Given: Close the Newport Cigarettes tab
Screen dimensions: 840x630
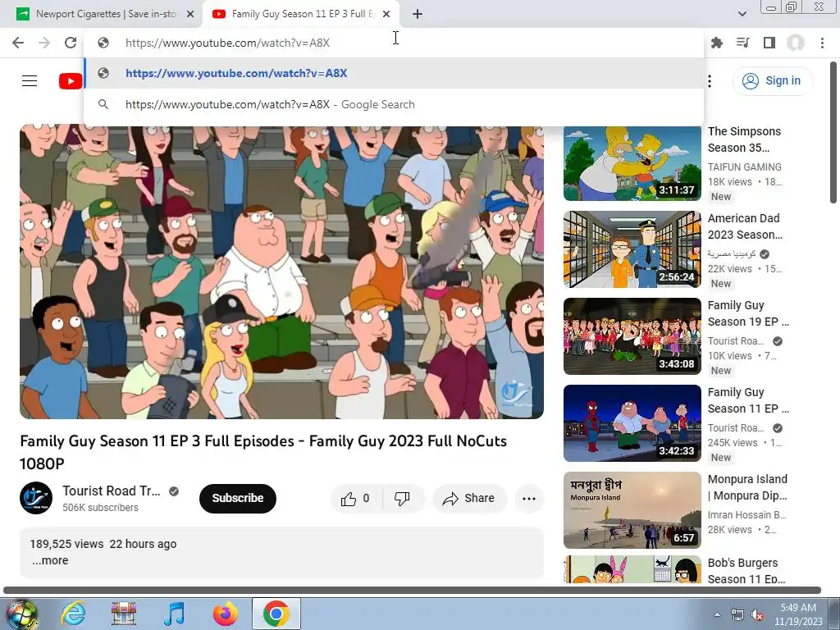Looking at the screenshot, I should pyautogui.click(x=190, y=15).
